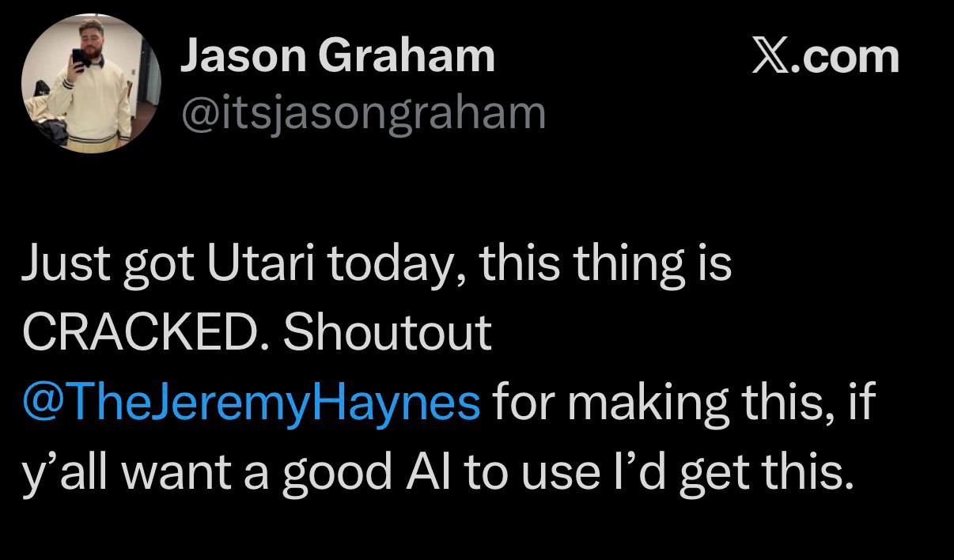Click the word "Shoutout" in the tweet
The image size is (954, 560).
387,333
